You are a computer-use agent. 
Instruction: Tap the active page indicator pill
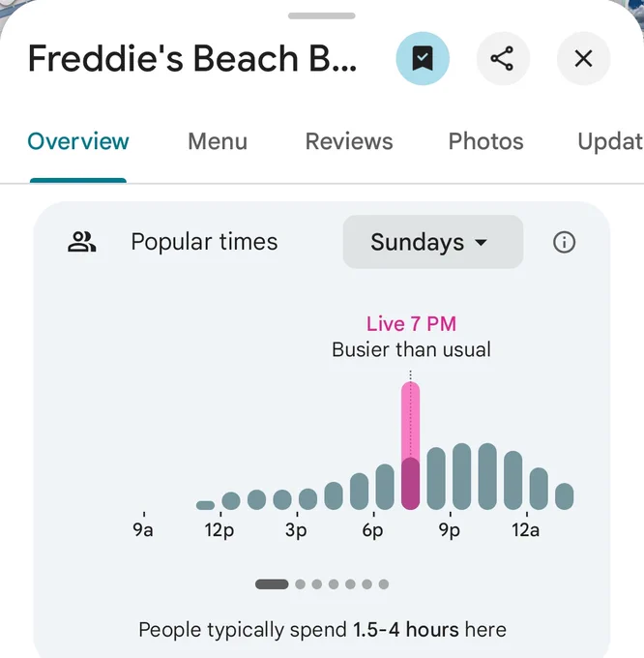point(272,584)
